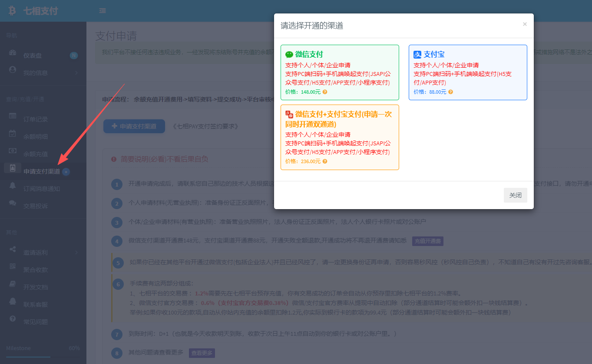
Task: Click the 联系客服 QQ icon
Action: point(13,302)
